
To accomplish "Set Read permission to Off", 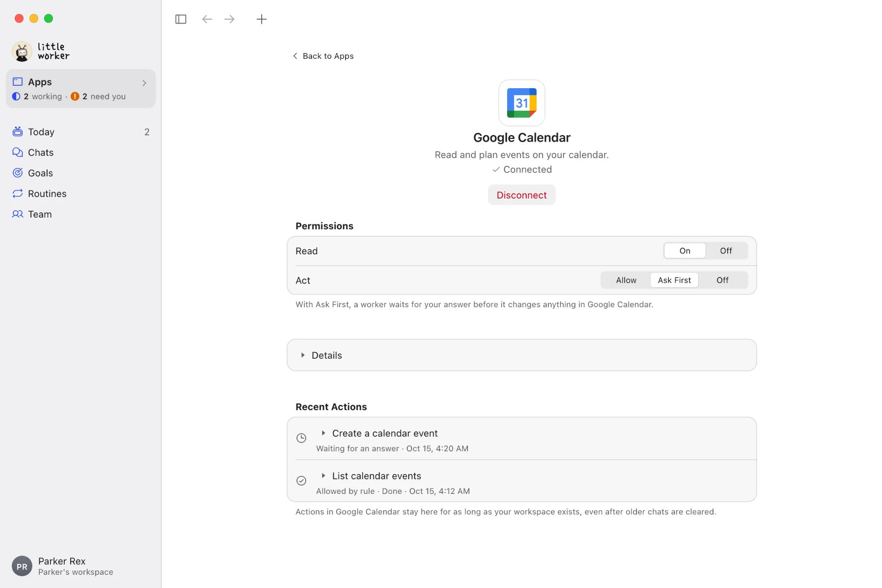I will coord(726,251).
